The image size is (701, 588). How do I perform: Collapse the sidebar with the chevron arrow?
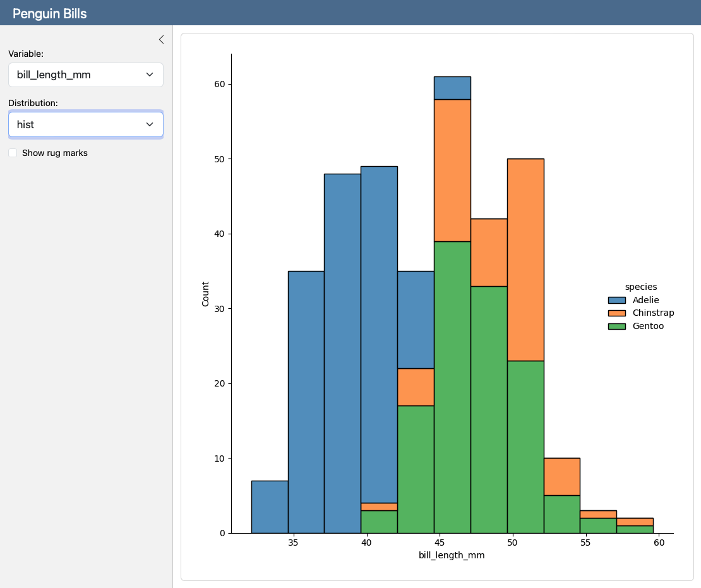(x=161, y=39)
